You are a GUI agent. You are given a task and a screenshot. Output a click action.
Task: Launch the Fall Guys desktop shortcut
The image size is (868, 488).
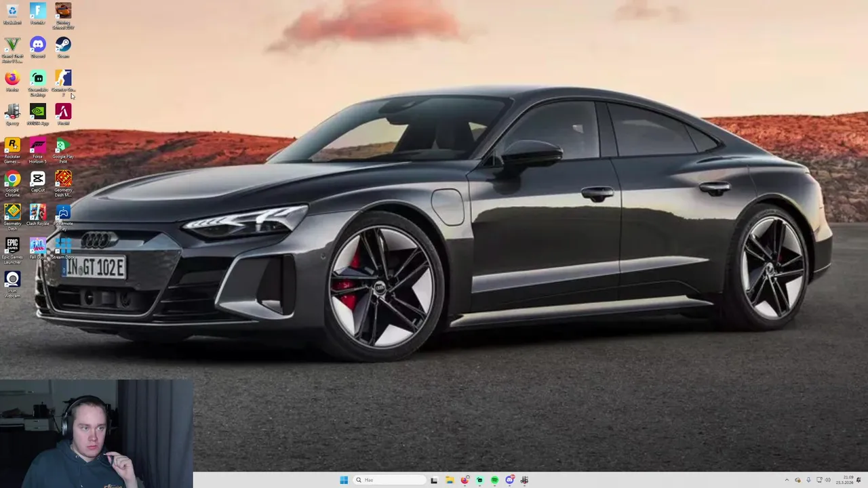[x=37, y=249]
